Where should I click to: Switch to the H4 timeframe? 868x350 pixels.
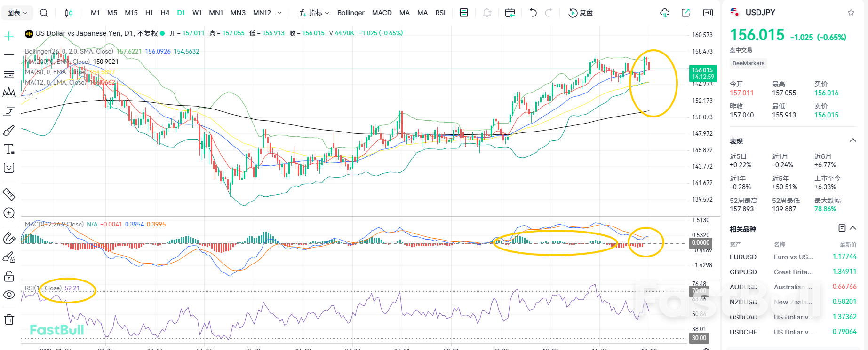(x=165, y=13)
